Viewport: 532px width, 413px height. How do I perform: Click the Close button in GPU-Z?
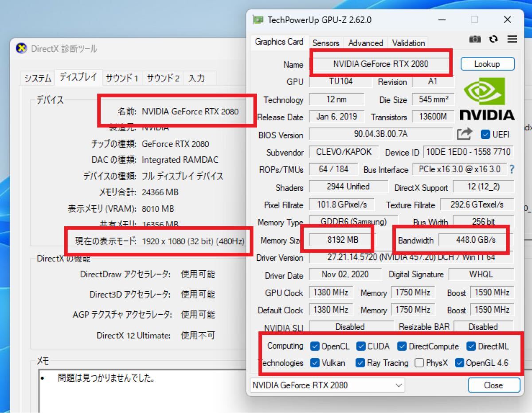[x=493, y=385]
